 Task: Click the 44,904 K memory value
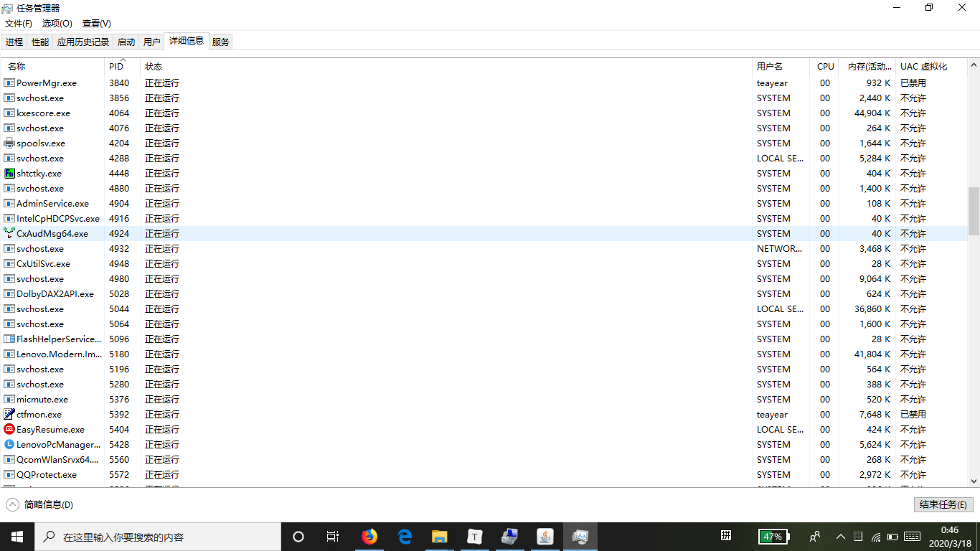(872, 113)
